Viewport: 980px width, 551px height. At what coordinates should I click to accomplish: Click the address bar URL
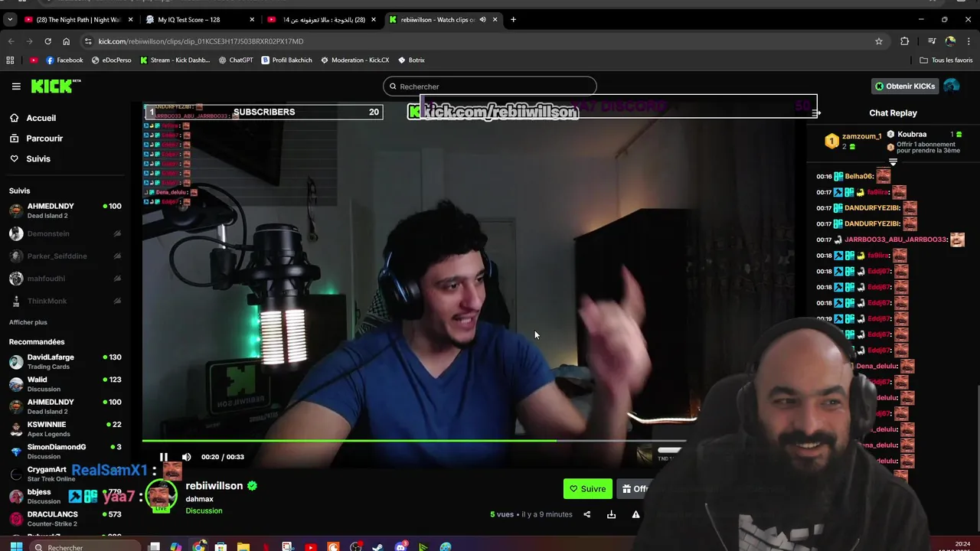[201, 41]
